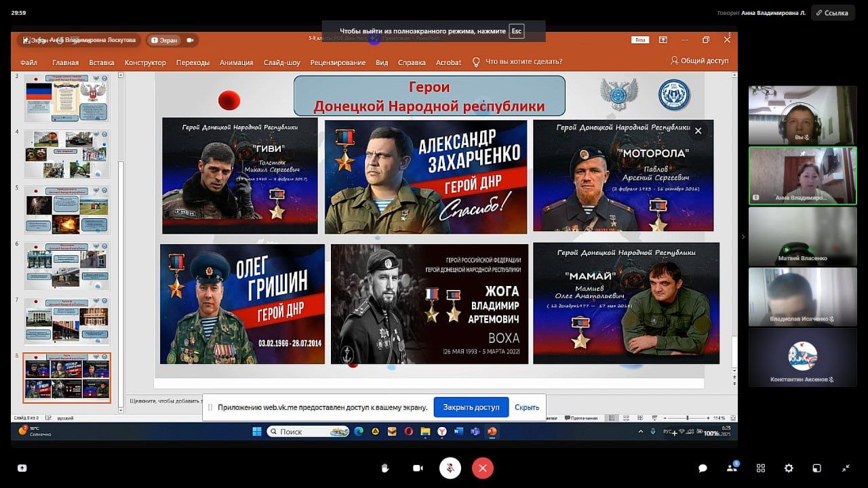868x488 pixels.
Task: Hide the screen access notification
Action: pos(526,407)
